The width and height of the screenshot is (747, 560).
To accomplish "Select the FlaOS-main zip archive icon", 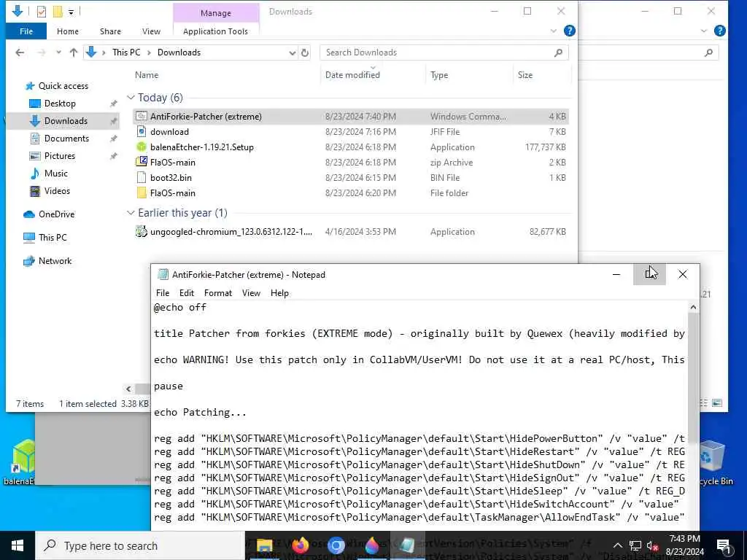I will 141,162.
